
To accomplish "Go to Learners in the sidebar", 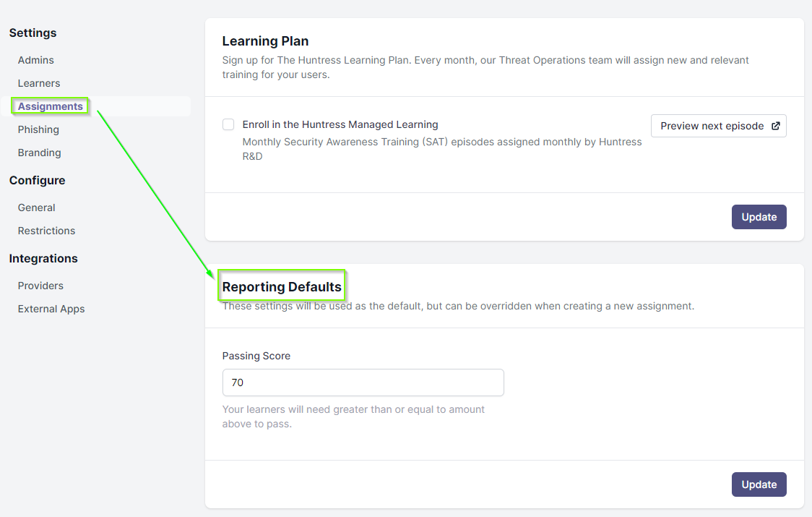I will [39, 83].
